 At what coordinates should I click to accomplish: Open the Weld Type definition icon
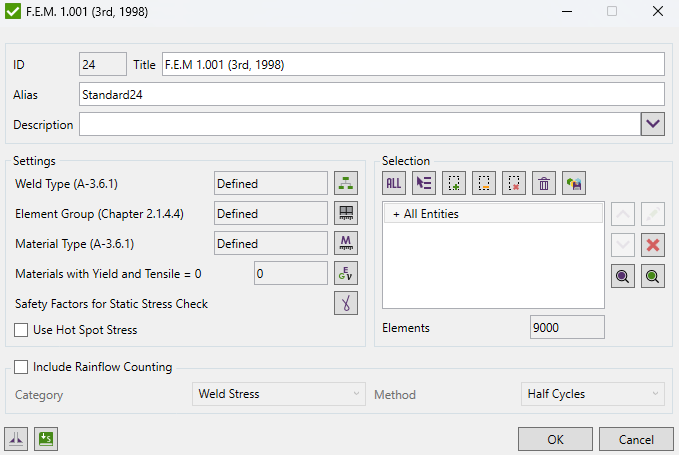[345, 183]
